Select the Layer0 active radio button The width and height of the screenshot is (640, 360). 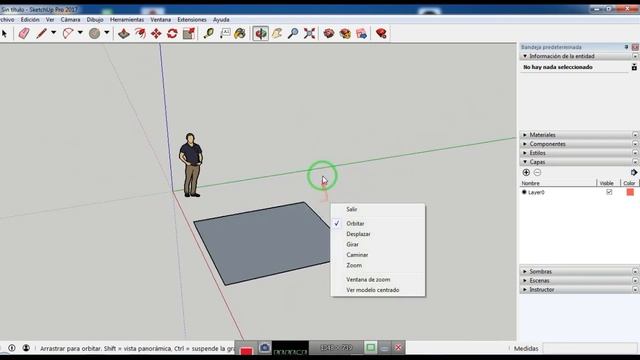click(524, 192)
